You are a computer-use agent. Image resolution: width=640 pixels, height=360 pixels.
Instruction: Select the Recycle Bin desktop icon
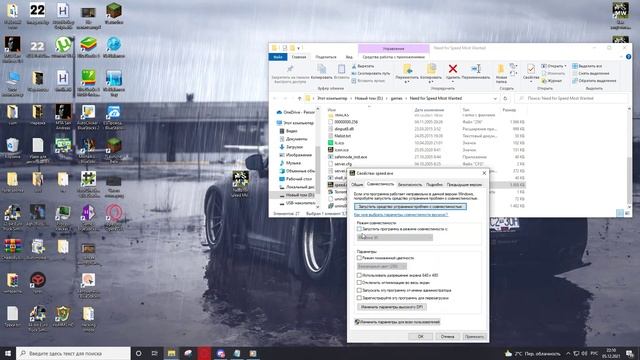[12, 148]
